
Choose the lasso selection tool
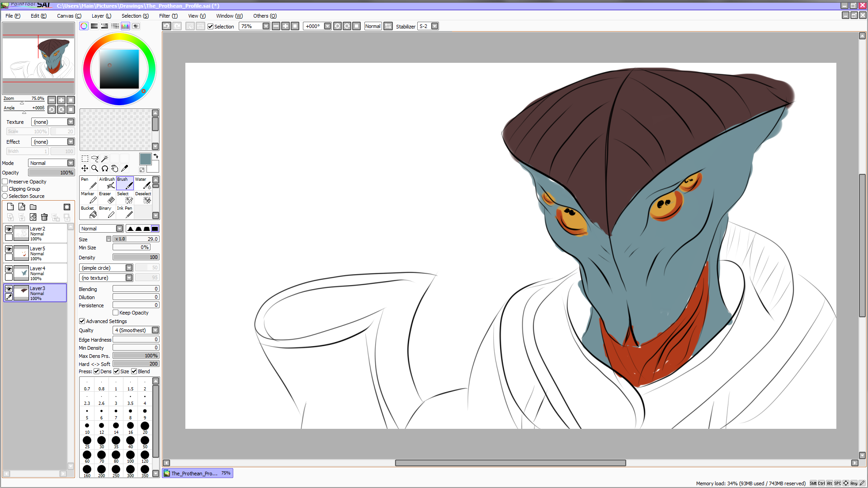(94, 159)
